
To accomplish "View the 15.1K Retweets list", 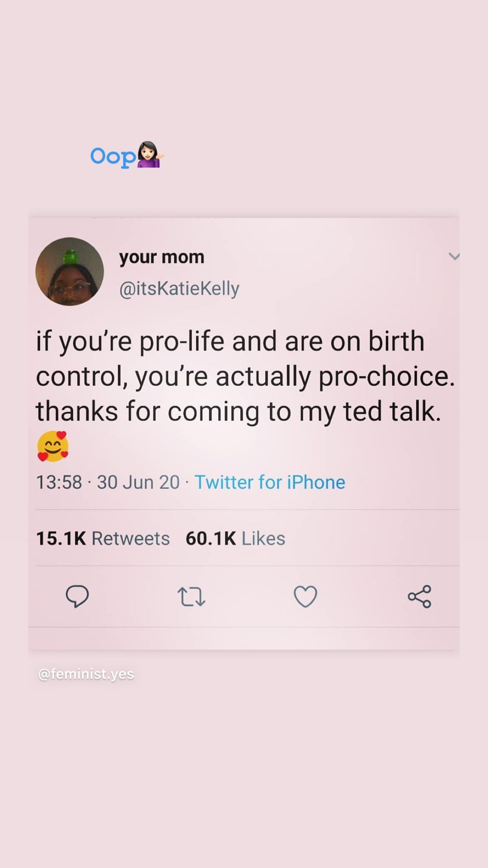I will [x=103, y=538].
